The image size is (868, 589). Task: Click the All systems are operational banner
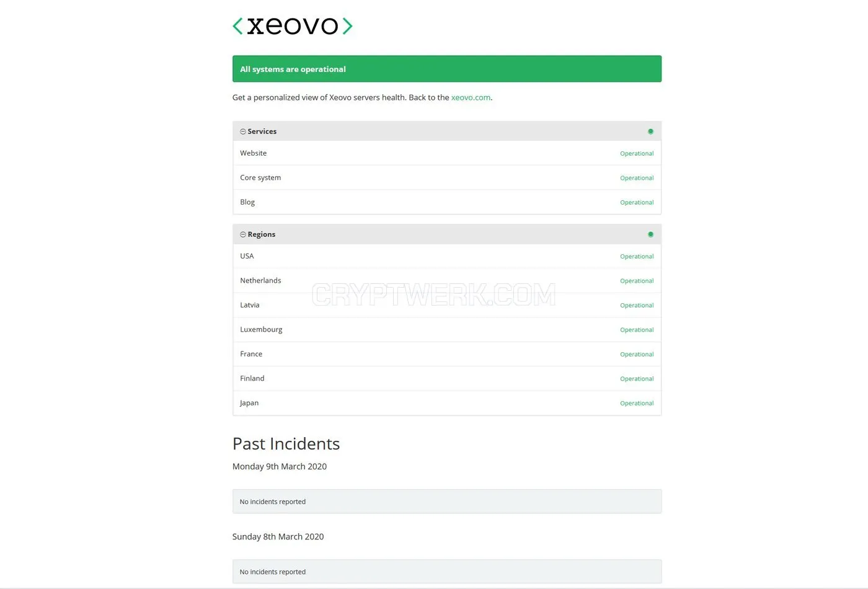coord(447,69)
